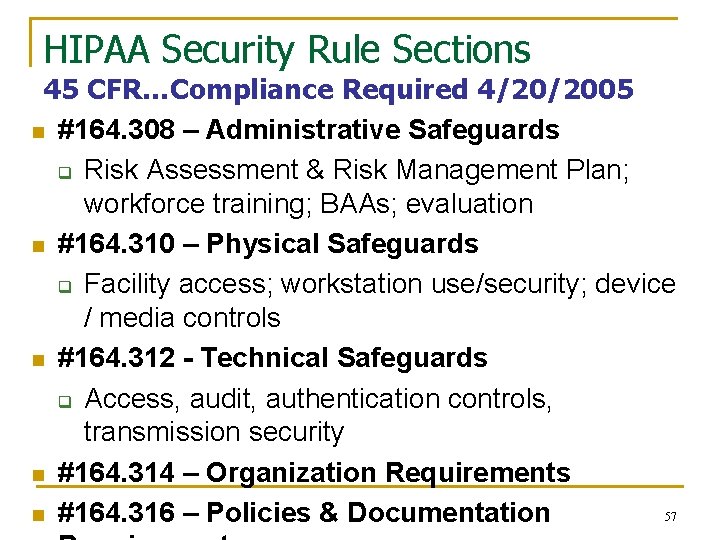Click the '/ media controls' text line
This screenshot has width=720, height=540.
click(182, 318)
